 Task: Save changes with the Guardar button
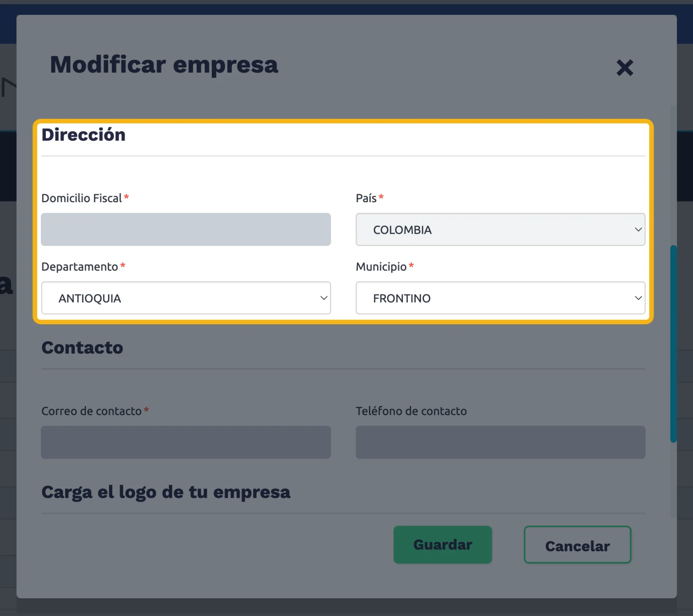[x=443, y=545]
